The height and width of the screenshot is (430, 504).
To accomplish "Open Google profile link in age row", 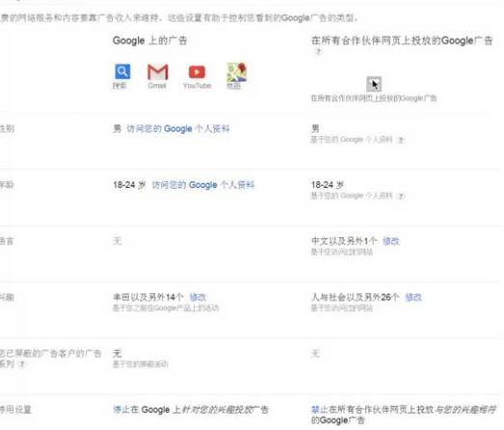I will click(202, 185).
